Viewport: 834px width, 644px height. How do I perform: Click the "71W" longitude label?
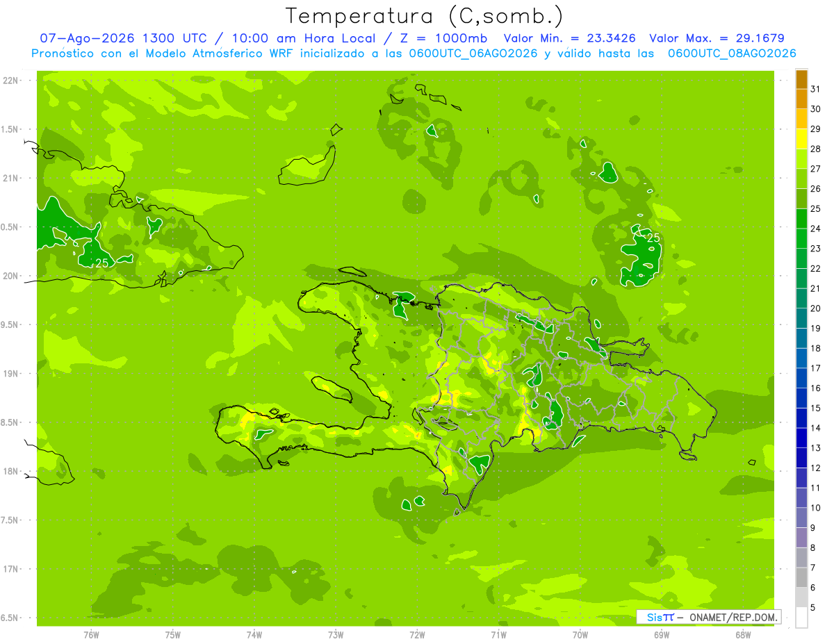[498, 635]
